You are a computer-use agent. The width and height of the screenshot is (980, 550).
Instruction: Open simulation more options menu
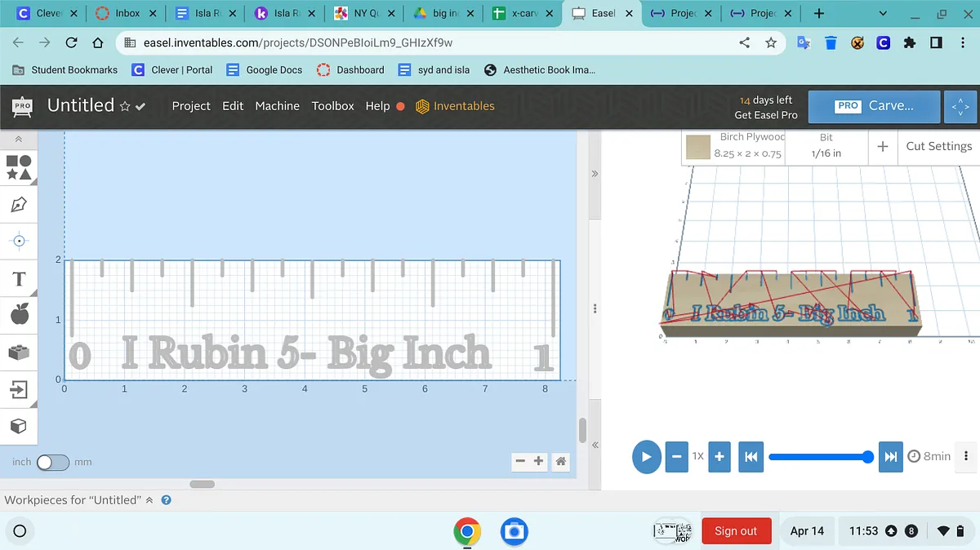(966, 456)
